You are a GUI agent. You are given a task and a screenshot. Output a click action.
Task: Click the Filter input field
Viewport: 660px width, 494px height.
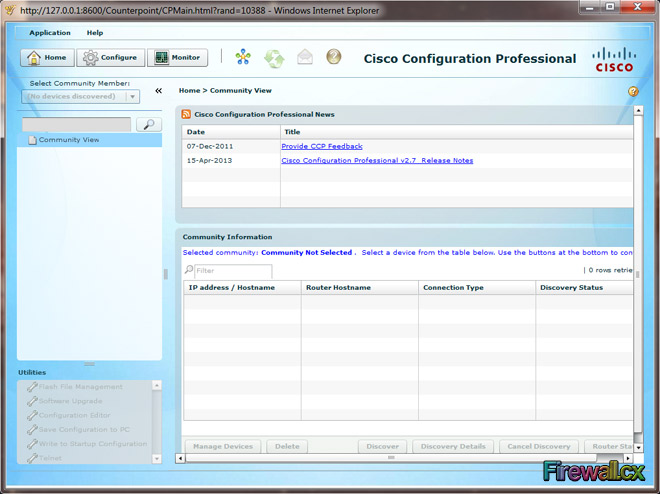click(233, 271)
